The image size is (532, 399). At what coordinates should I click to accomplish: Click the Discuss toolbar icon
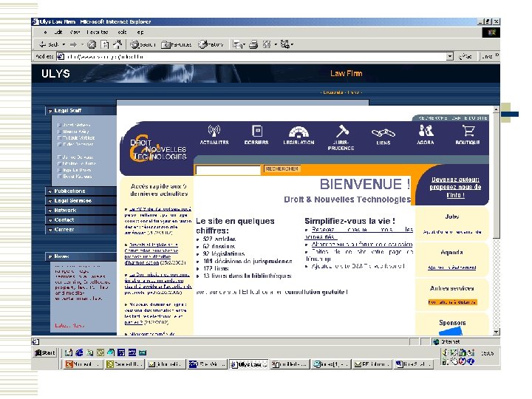tap(285, 44)
